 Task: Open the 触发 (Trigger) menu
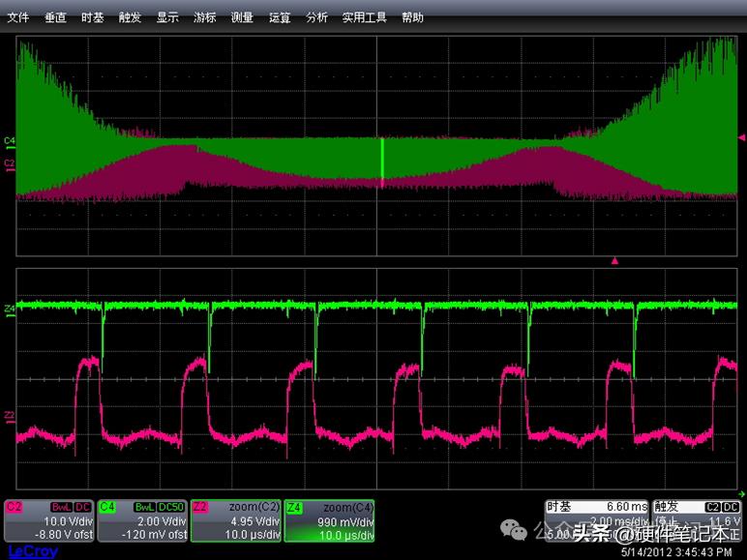[130, 17]
